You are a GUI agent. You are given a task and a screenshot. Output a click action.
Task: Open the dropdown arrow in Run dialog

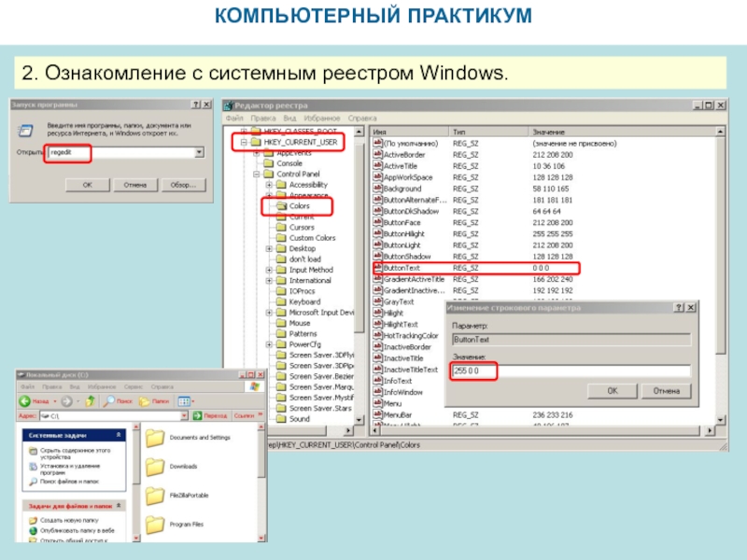pos(199,152)
